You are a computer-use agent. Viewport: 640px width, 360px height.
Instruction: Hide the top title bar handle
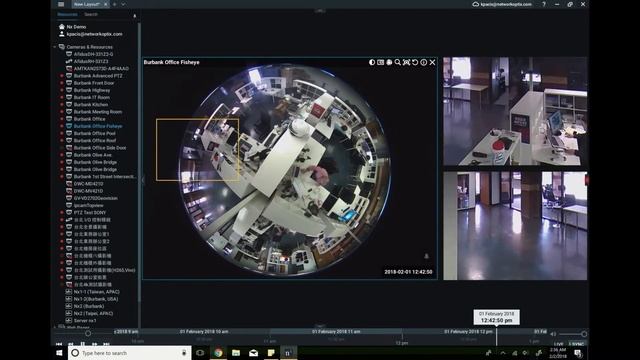[320, 11]
